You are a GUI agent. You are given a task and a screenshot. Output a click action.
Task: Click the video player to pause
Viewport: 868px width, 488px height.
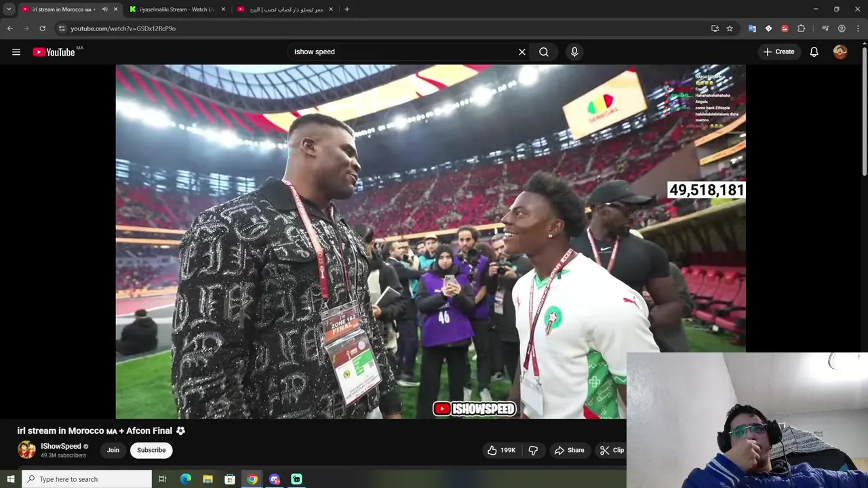(x=431, y=241)
